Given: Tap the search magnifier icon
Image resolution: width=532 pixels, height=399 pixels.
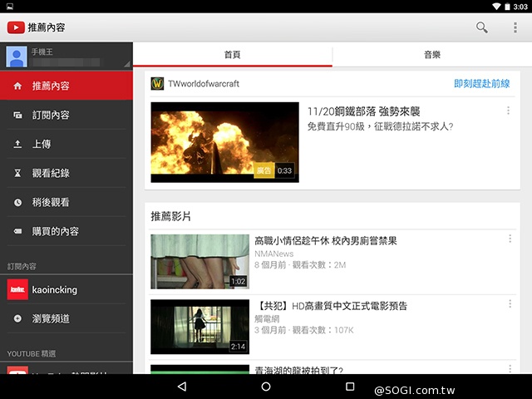Looking at the screenshot, I should click(x=481, y=27).
